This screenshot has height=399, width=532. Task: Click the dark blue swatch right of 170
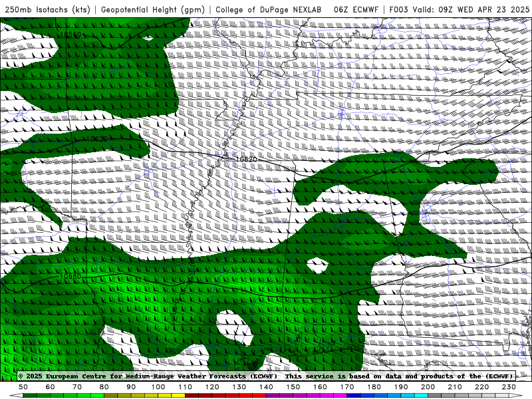point(354,396)
